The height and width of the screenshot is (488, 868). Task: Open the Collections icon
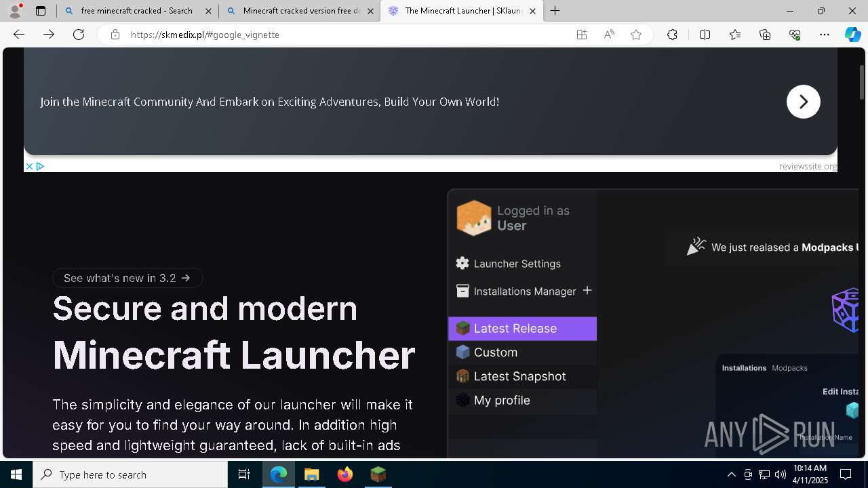click(765, 35)
